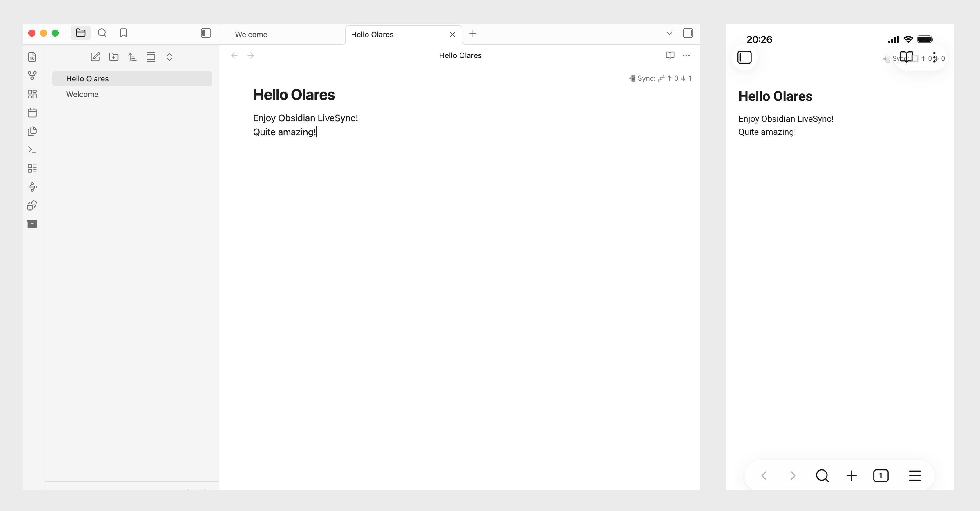The image size is (980, 511).
Task: Expand or collapse all folders in explorer
Action: (x=169, y=57)
